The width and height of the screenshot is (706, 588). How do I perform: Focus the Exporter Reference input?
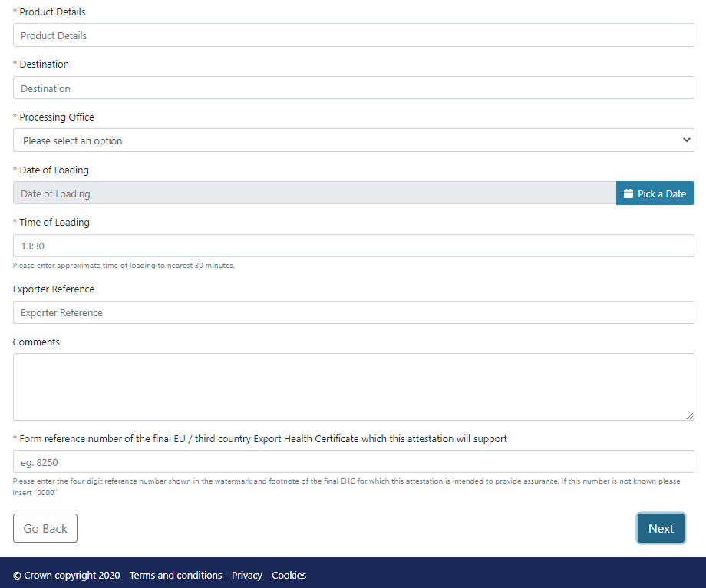pos(353,312)
